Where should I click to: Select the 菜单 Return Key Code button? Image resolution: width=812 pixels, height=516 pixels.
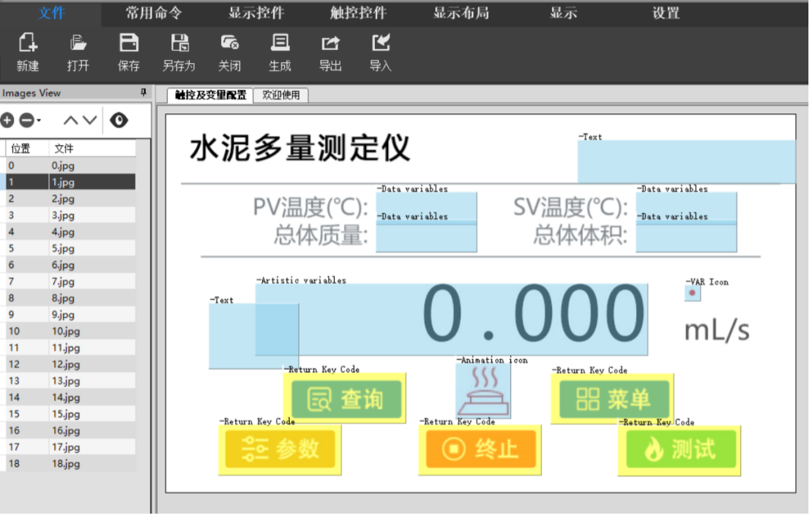(613, 399)
